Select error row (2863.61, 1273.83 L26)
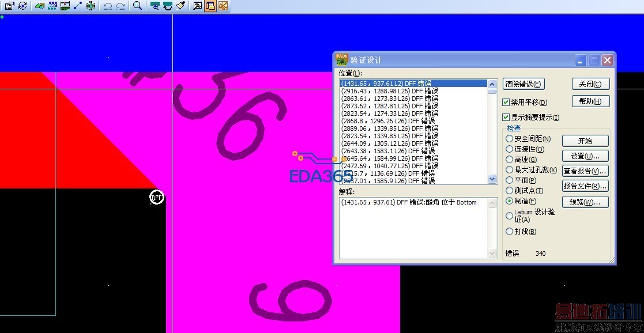The height and width of the screenshot is (333, 644). (x=413, y=99)
